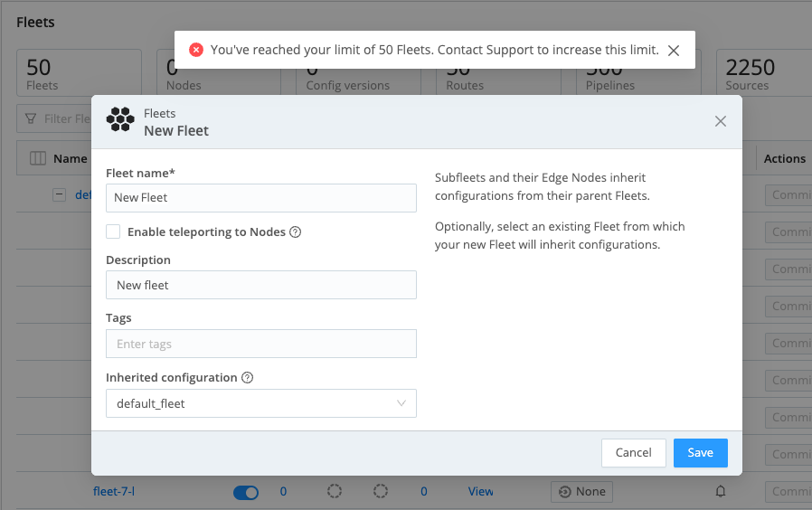Viewport: 812px width, 510px height.
Task: Collapse the default_fleet tree row
Action: tap(59, 194)
